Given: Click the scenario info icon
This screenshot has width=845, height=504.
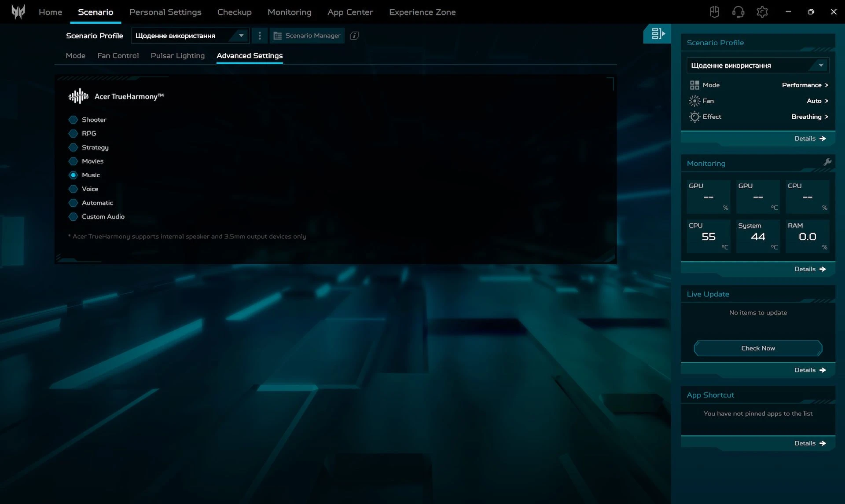Looking at the screenshot, I should coord(354,36).
